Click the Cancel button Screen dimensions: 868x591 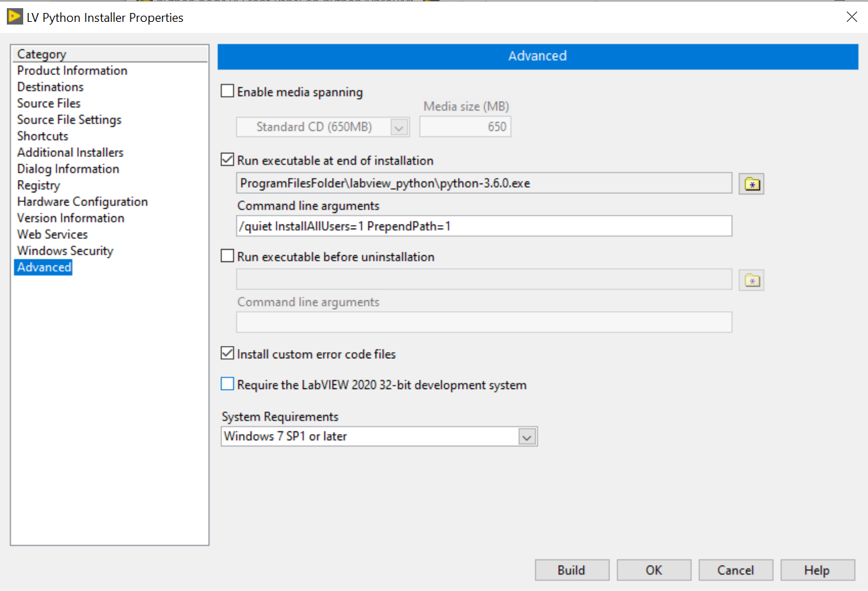point(736,571)
